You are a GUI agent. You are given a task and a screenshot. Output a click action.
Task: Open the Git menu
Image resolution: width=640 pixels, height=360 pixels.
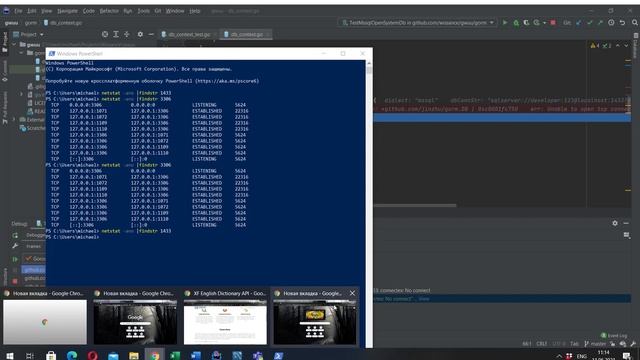158,11
